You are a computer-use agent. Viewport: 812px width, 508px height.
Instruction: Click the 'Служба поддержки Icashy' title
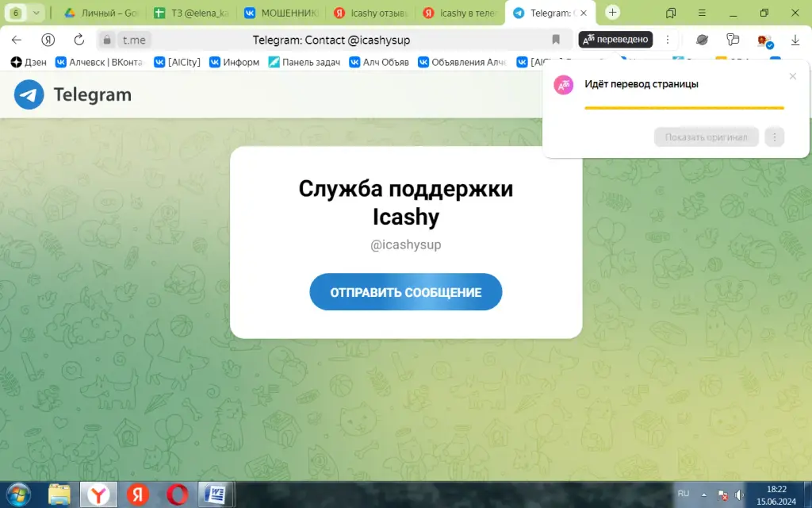click(x=405, y=202)
